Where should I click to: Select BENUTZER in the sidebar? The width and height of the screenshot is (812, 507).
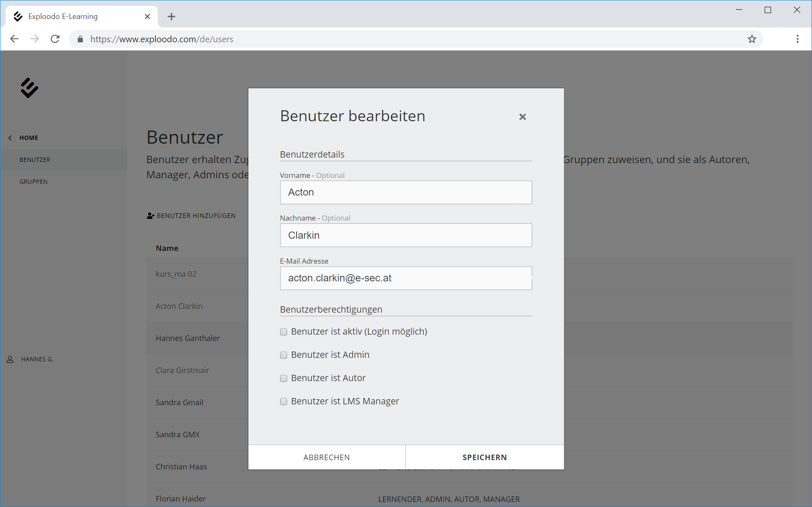35,160
